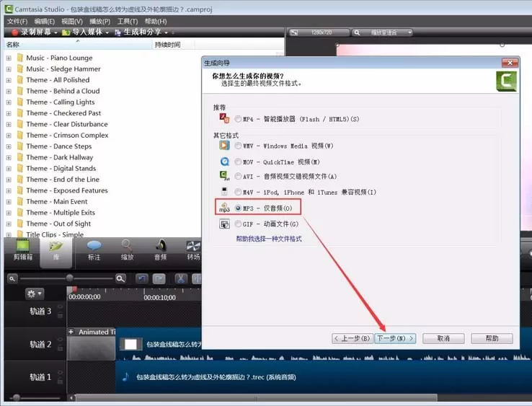Click the Undo icon on the timeline toolbar
Image resolution: width=532 pixels, height=406 pixels.
[142, 278]
